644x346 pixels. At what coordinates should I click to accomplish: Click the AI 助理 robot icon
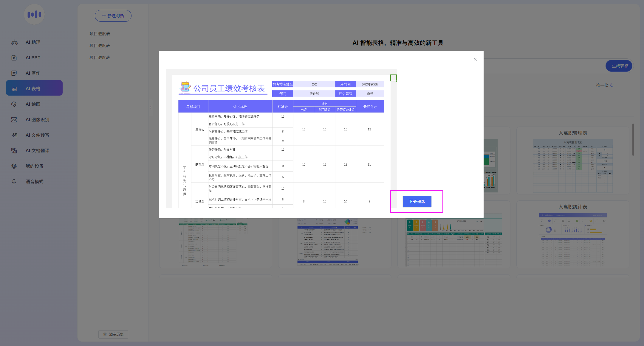click(x=14, y=42)
